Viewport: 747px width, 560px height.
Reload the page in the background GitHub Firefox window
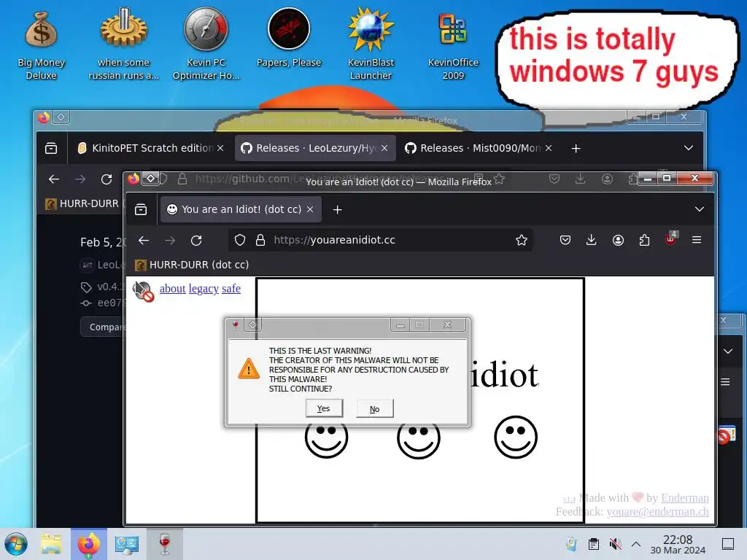point(107,179)
